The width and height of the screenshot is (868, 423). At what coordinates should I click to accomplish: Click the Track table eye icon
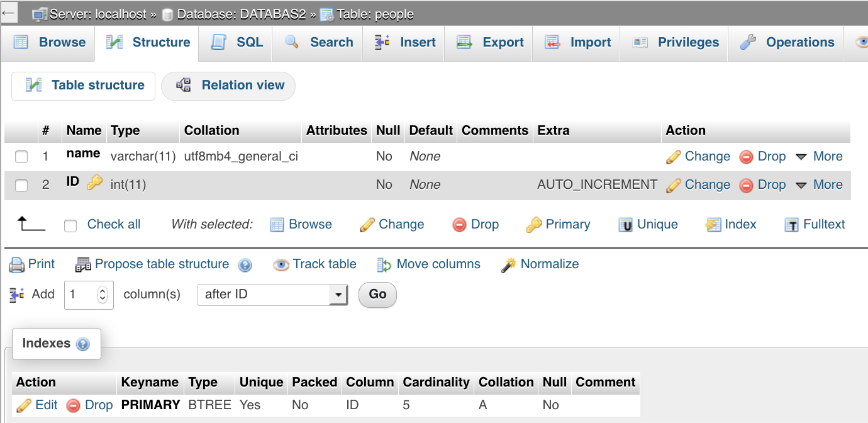[x=281, y=265]
